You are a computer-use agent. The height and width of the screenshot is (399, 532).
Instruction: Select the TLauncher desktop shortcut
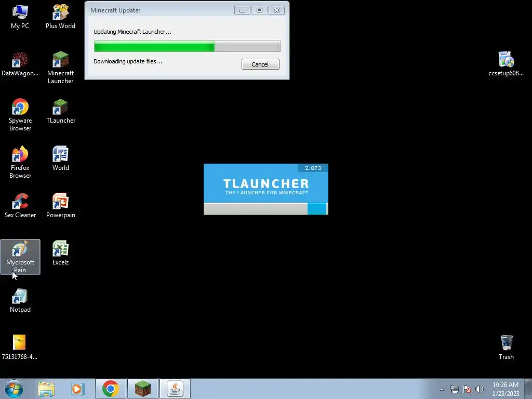point(60,111)
